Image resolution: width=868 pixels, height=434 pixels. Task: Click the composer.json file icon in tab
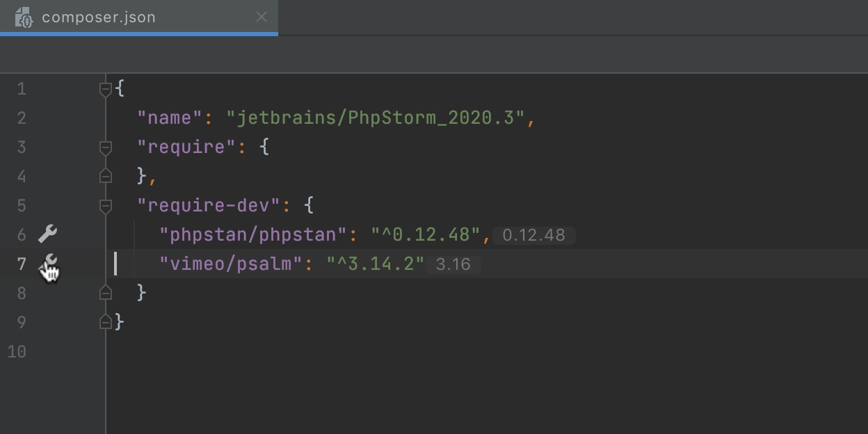(24, 17)
